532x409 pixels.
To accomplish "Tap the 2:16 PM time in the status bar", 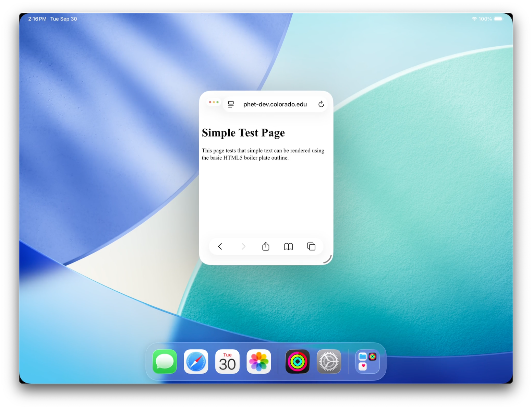I will pyautogui.click(x=37, y=19).
